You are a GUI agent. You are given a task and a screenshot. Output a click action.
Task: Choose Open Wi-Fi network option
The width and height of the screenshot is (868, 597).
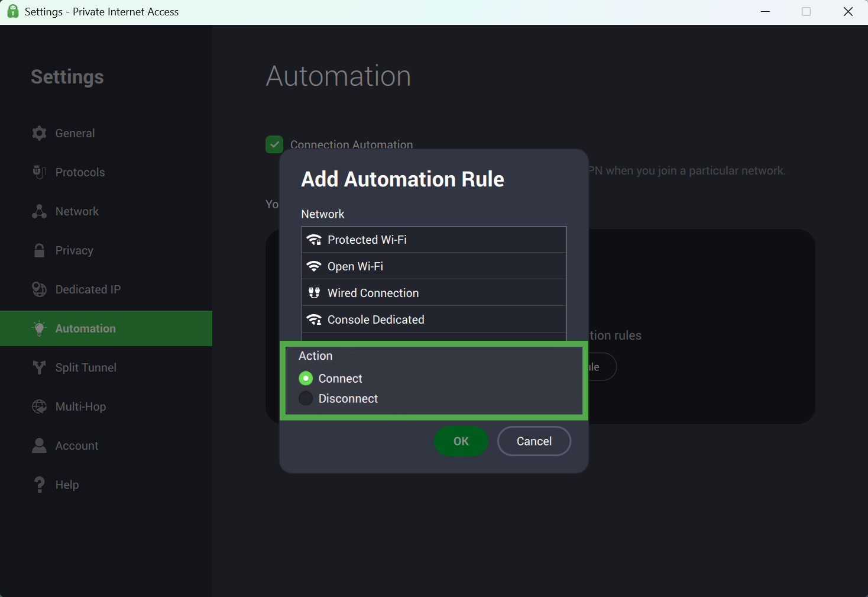434,266
